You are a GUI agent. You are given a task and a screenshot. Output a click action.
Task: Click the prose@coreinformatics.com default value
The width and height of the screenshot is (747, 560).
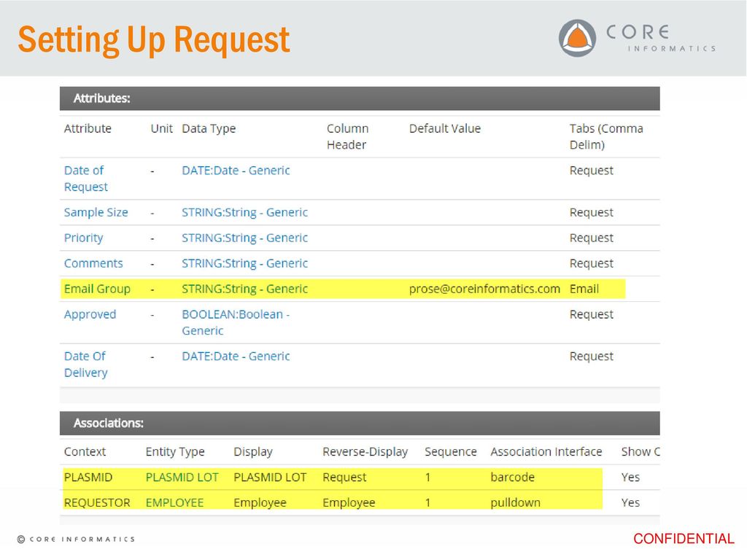pos(484,289)
